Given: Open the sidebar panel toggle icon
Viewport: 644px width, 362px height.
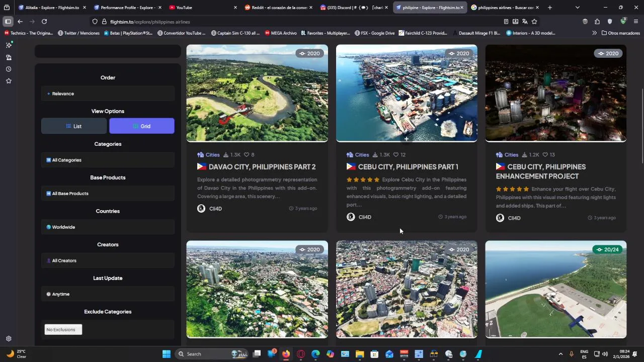Looking at the screenshot, I should 8,22.
